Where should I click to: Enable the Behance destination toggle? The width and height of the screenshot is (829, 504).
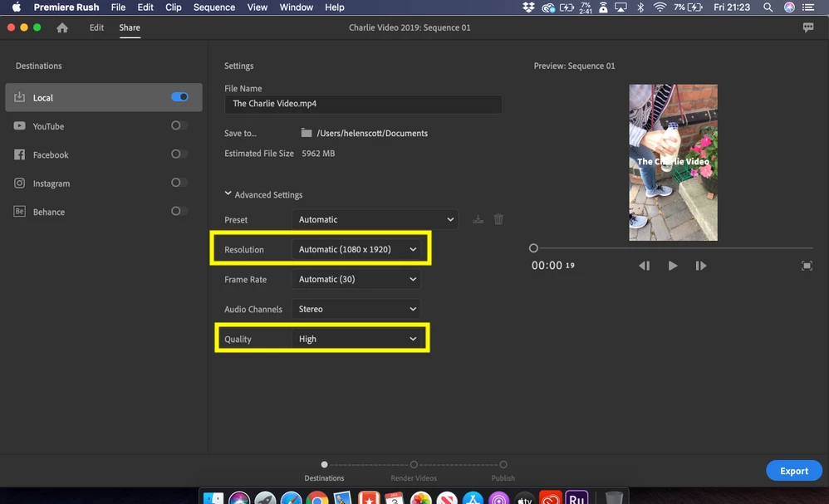[x=179, y=211]
